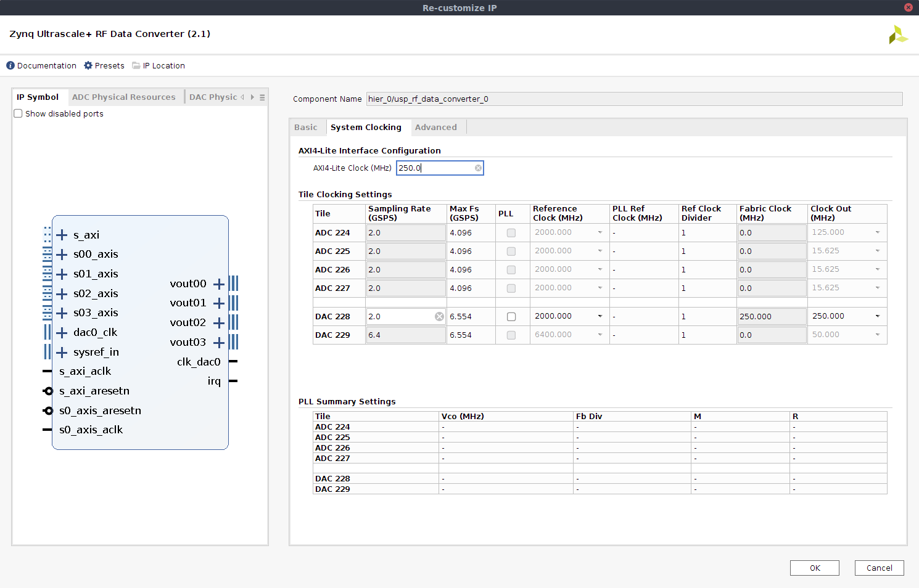Open the Documentation info icon

coord(10,65)
